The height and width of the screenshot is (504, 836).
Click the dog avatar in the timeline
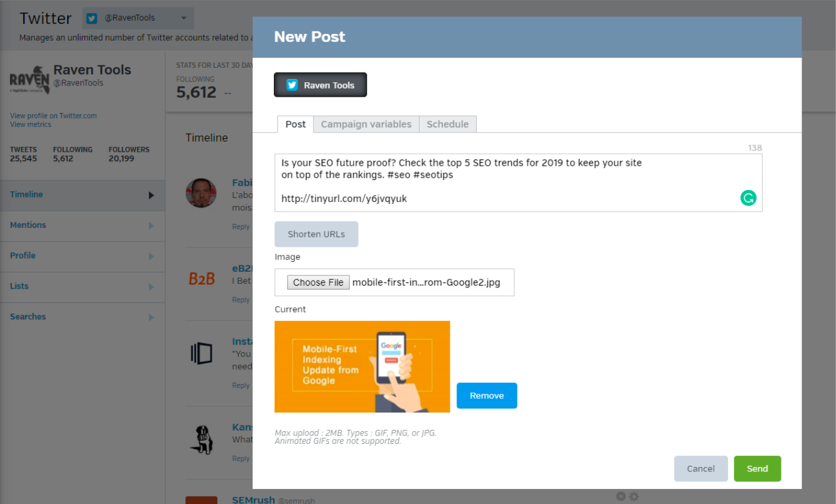[202, 439]
